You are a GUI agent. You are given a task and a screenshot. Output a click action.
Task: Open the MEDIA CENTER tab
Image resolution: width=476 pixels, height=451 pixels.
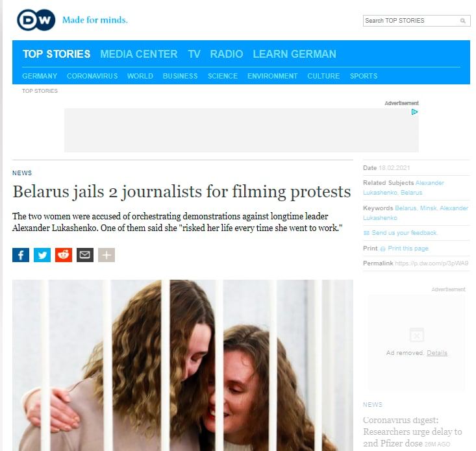click(x=139, y=54)
